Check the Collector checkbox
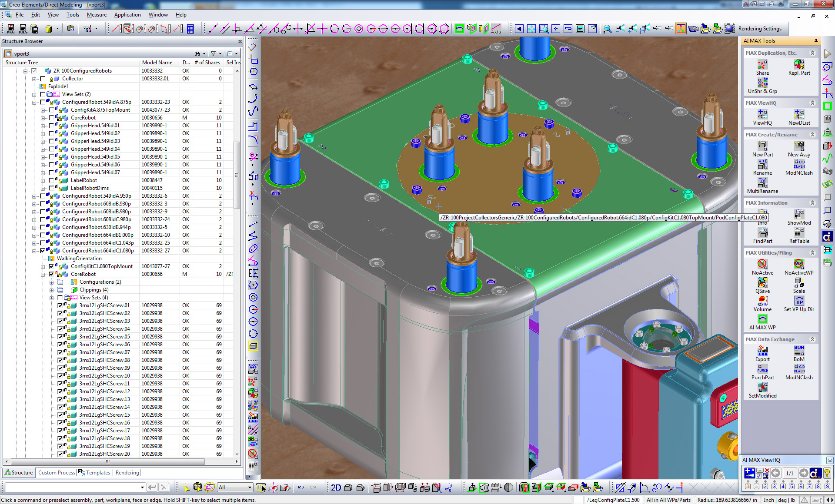The image size is (835, 504). point(43,79)
